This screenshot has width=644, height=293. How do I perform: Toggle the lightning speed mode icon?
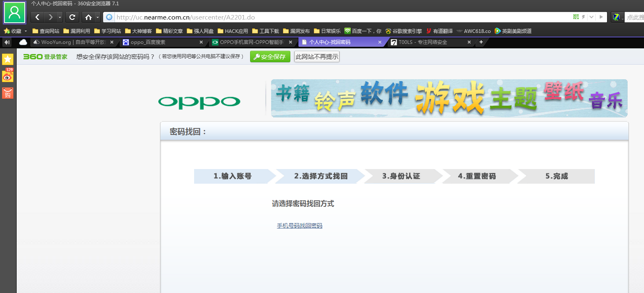point(583,17)
